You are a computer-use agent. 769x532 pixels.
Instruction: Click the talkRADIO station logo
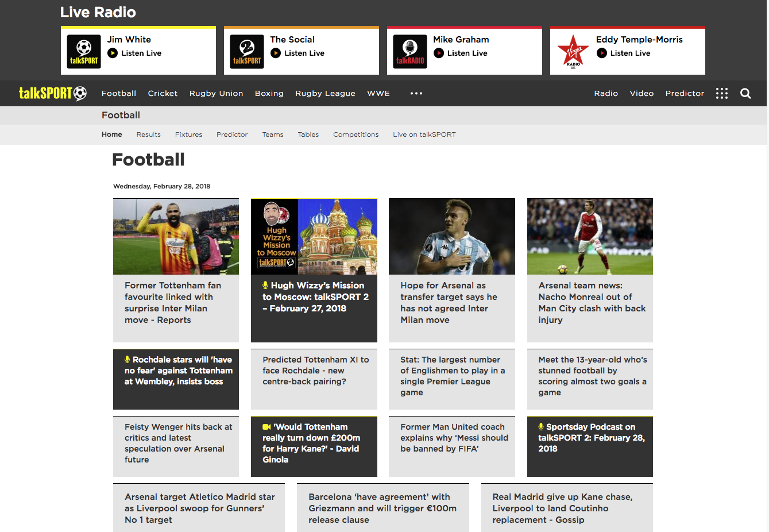click(410, 52)
